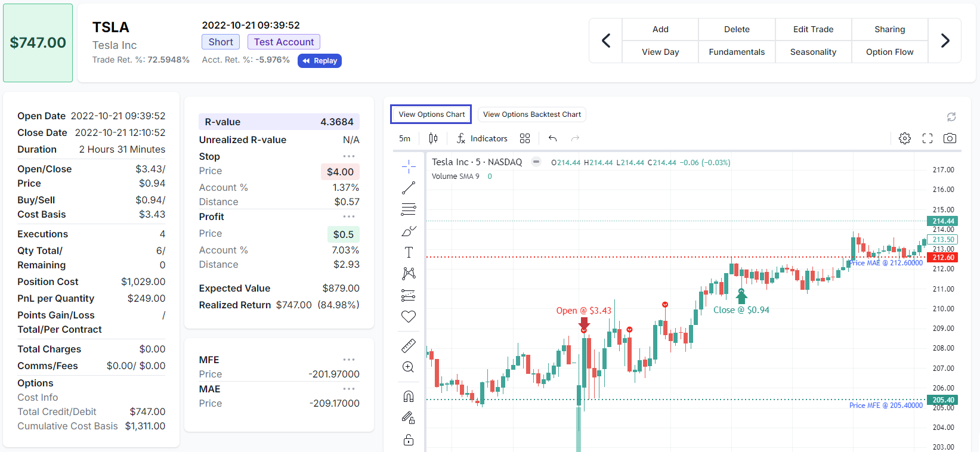Open the candlestick chart style menu

tap(434, 138)
